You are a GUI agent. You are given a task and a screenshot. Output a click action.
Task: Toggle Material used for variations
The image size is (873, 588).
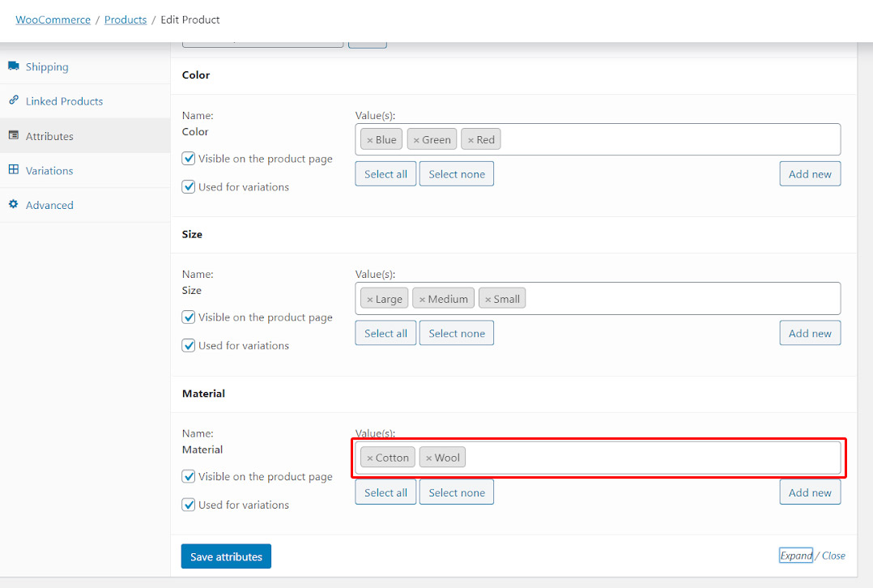point(188,505)
